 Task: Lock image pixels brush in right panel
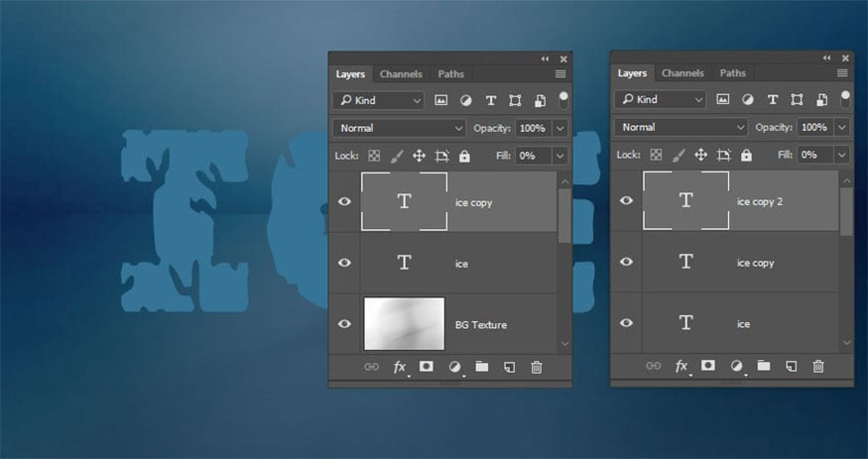point(679,155)
